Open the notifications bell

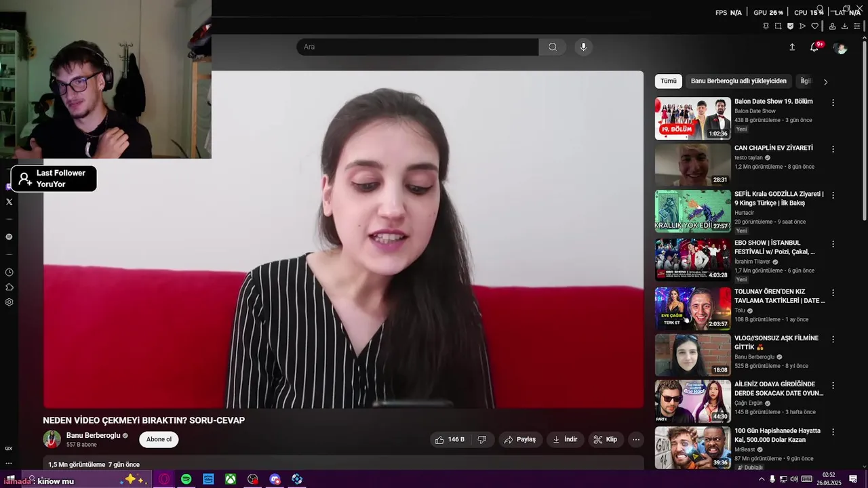[x=814, y=47]
